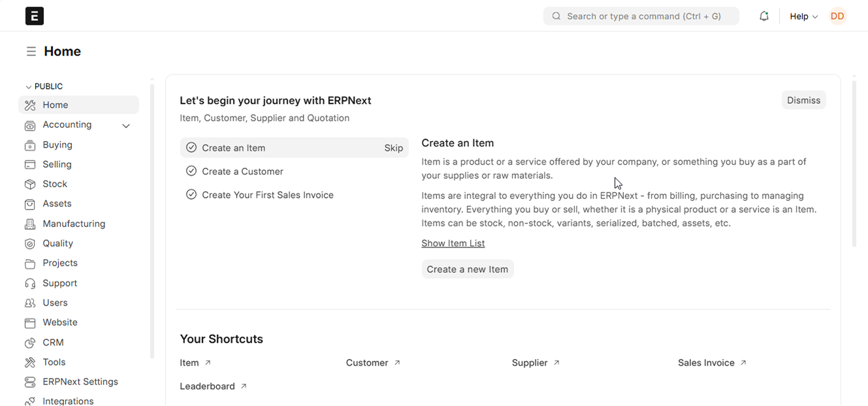This screenshot has width=868, height=406.
Task: Click the Website sidebar icon
Action: coord(30,323)
